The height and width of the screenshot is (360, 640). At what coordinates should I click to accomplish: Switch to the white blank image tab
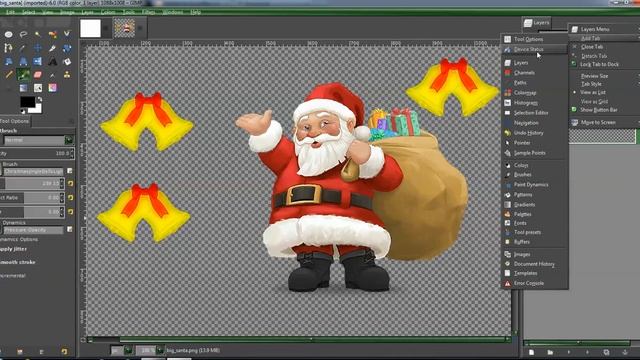90,28
